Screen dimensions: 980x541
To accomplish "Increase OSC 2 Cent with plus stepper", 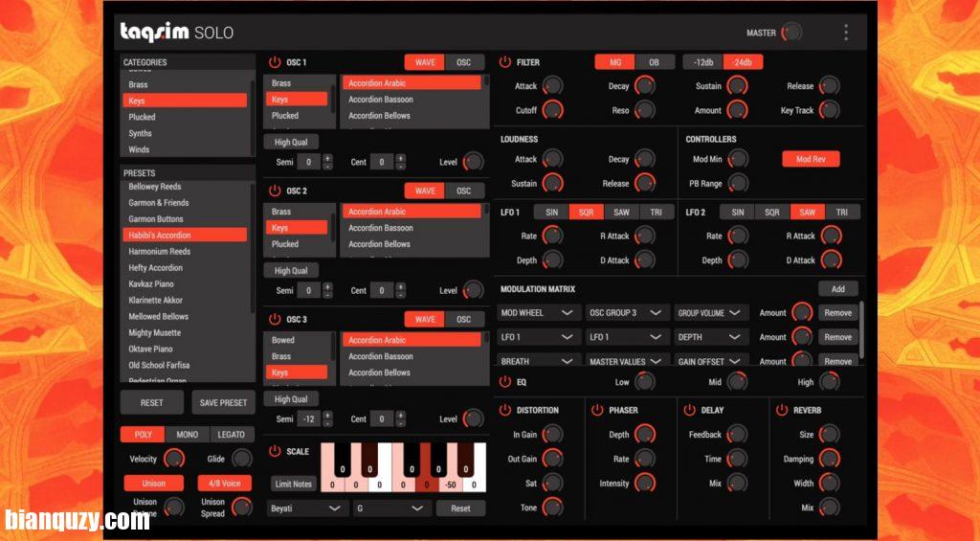I will (401, 286).
